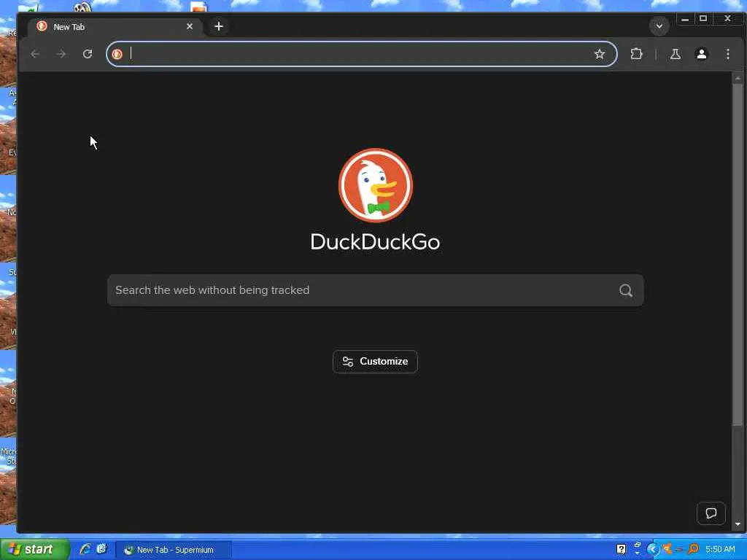The height and width of the screenshot is (560, 747).
Task: Expand the tab search dropdown arrow
Action: pyautogui.click(x=659, y=26)
